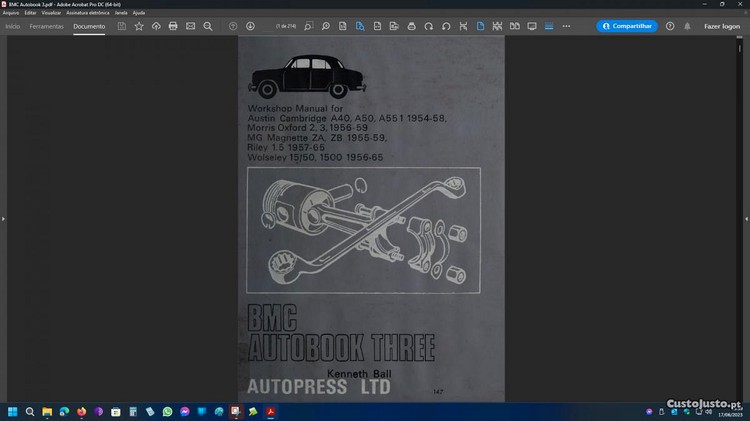Open the notifications bell
750x421 pixels.
[687, 26]
